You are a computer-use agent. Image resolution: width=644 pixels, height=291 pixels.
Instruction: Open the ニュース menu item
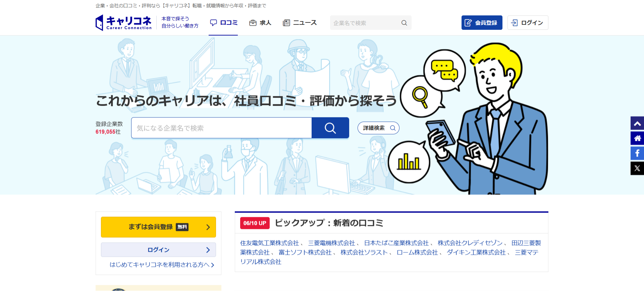coord(300,23)
